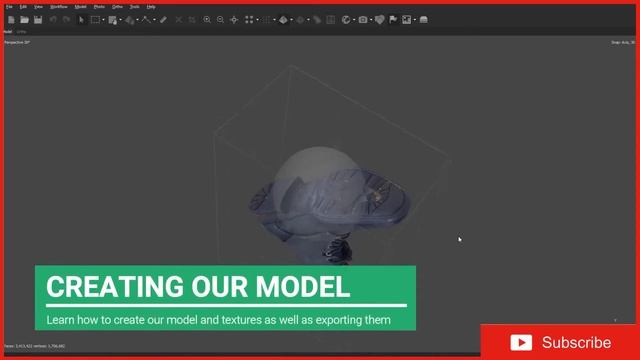Switch to the dense cloud view icon

pos(266,20)
